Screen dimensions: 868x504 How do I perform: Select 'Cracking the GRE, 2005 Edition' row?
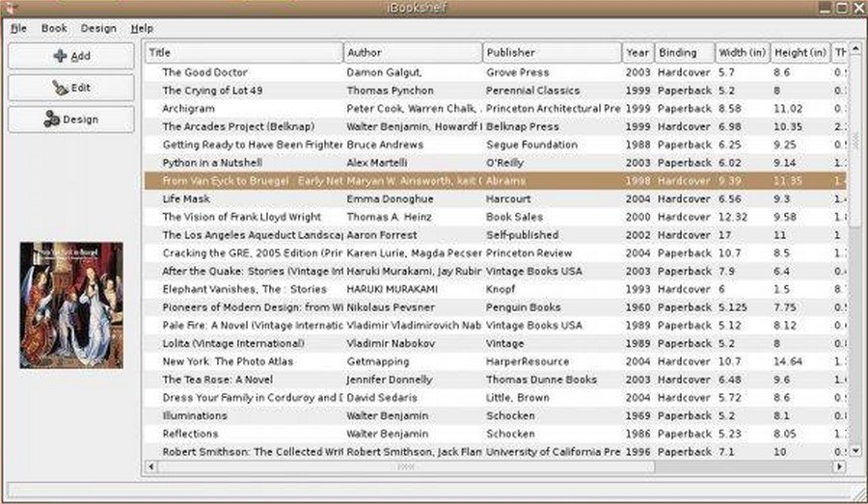click(x=496, y=252)
